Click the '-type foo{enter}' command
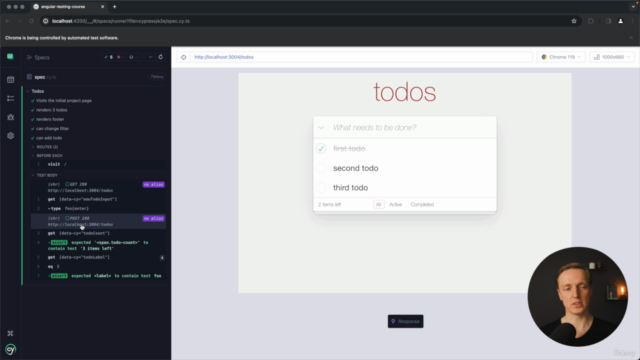 98,208
